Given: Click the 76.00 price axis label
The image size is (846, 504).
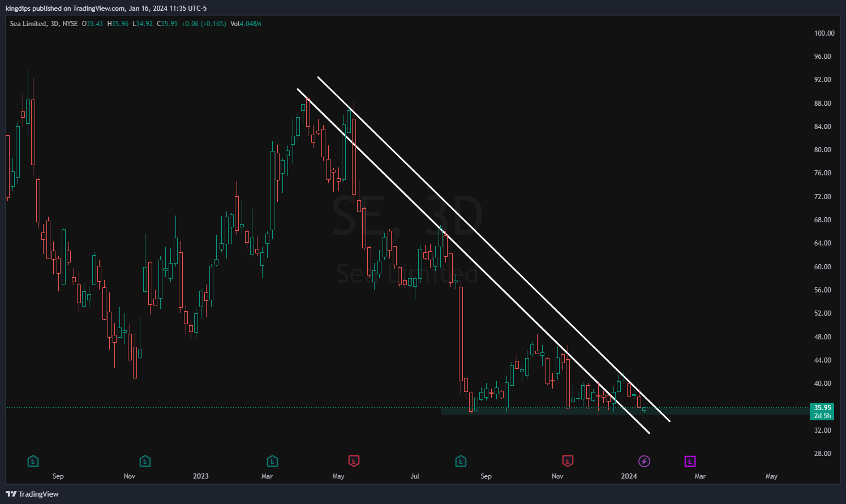Looking at the screenshot, I should click(822, 173).
